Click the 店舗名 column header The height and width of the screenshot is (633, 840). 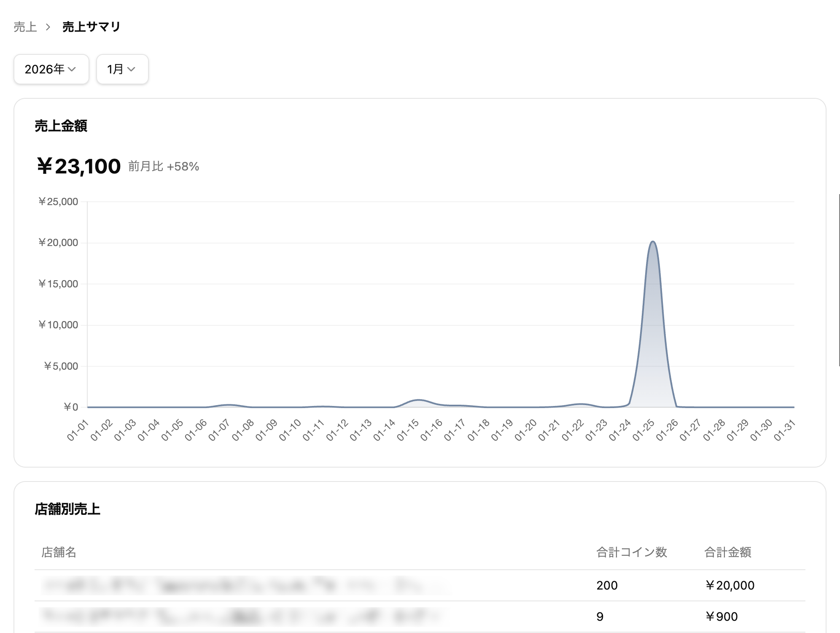pos(59,552)
